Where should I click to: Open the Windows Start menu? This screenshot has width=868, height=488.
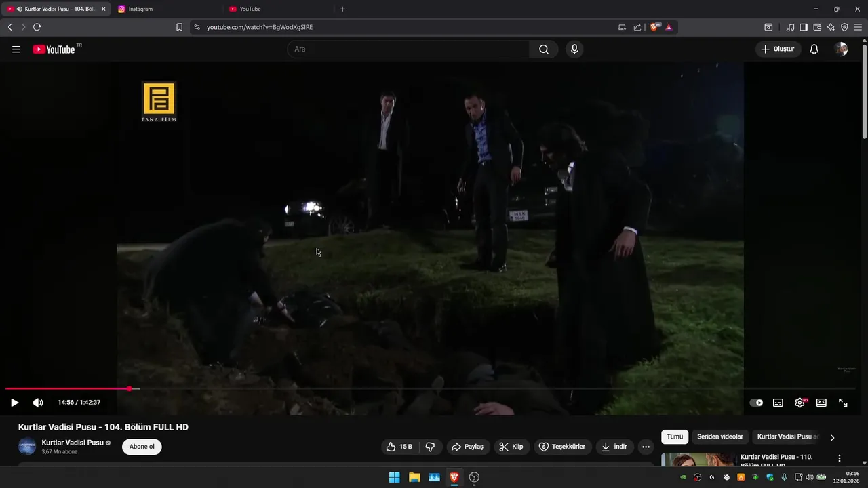tap(394, 477)
